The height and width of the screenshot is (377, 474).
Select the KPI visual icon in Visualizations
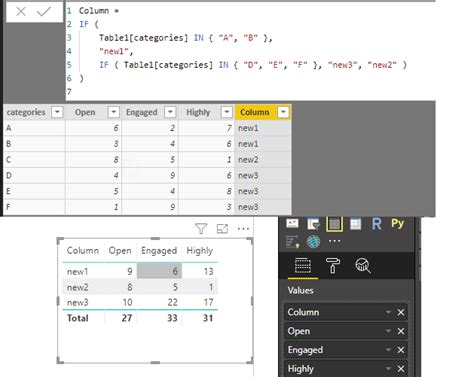(x=292, y=223)
